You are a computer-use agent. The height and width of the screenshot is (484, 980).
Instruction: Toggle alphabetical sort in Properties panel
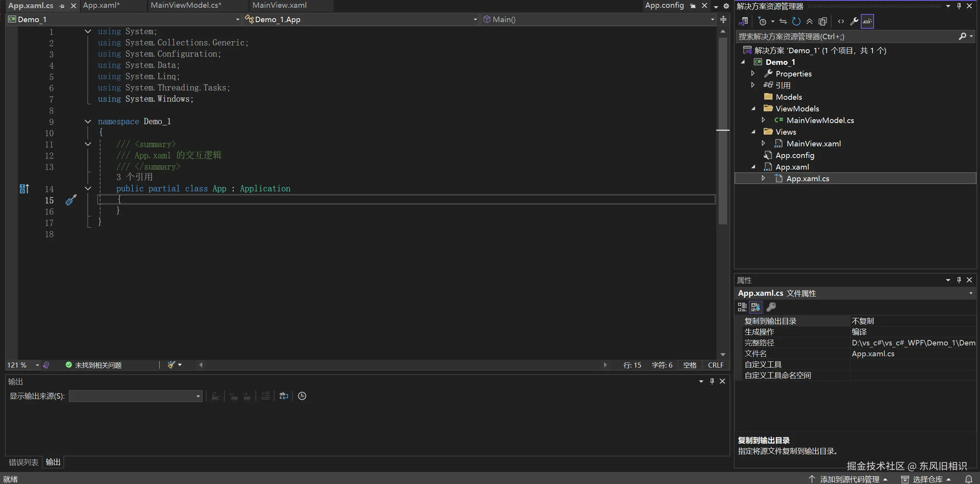tap(756, 307)
